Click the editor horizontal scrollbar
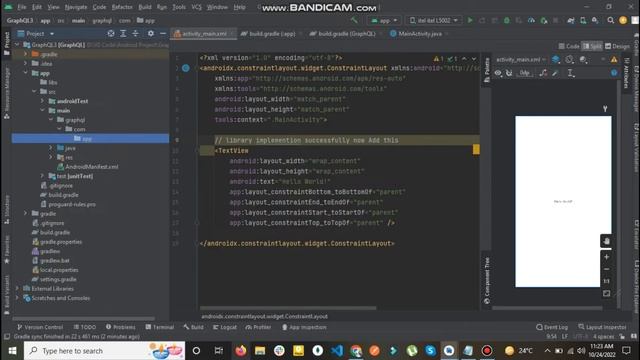The width and height of the screenshot is (640, 360). pyautogui.click(x=288, y=308)
